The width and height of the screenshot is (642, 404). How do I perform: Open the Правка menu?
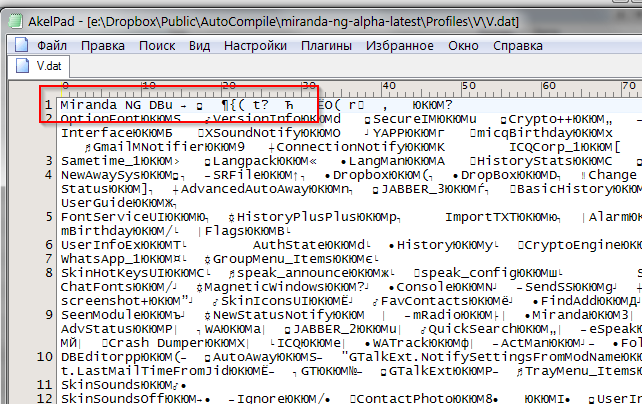tap(103, 45)
